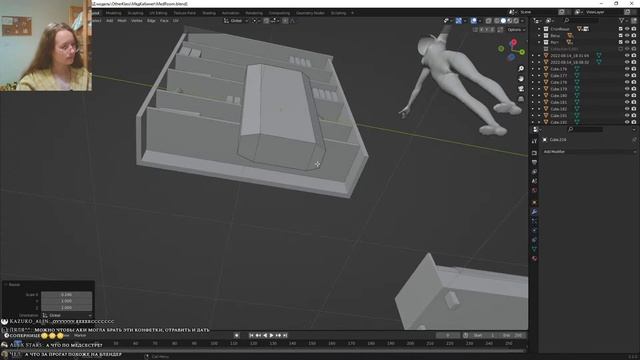
Task: Toggle mesh mirror on Z axis
Action: (x=492, y=30)
